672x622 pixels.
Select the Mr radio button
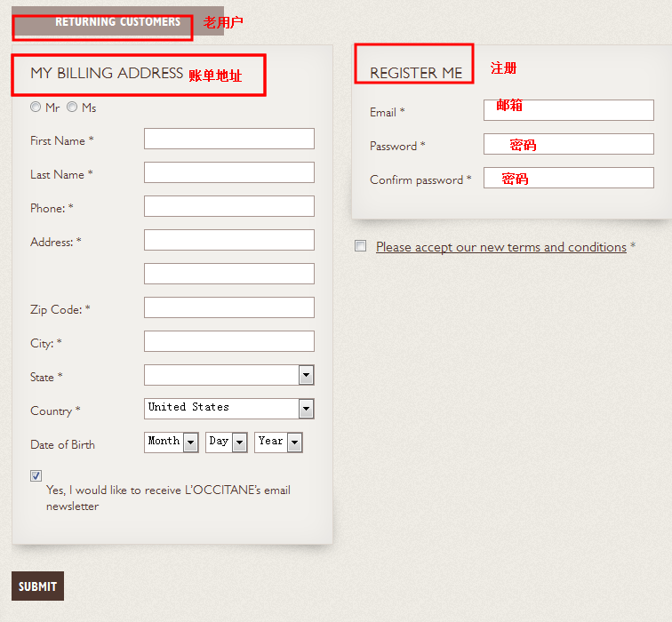[36, 108]
